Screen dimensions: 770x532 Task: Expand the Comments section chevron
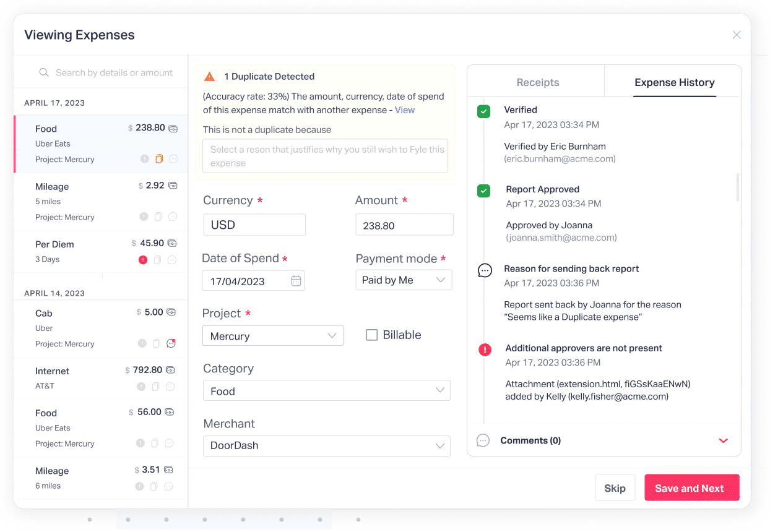click(723, 440)
